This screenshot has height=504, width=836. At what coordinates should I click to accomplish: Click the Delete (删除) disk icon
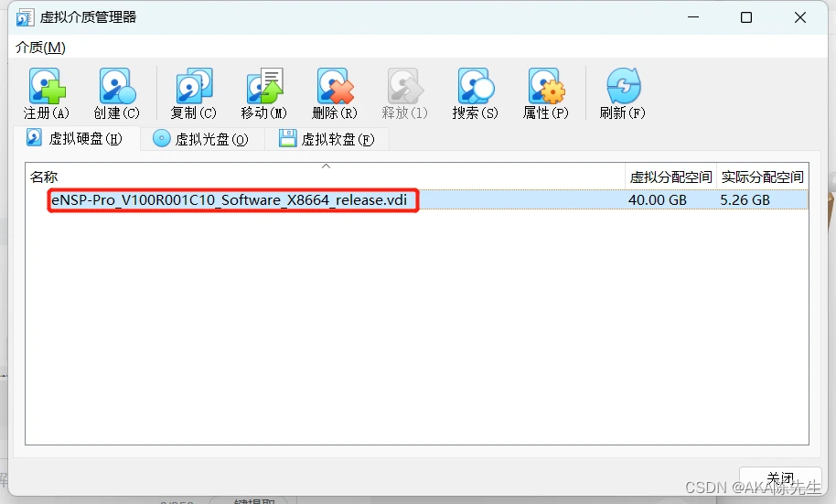[334, 86]
